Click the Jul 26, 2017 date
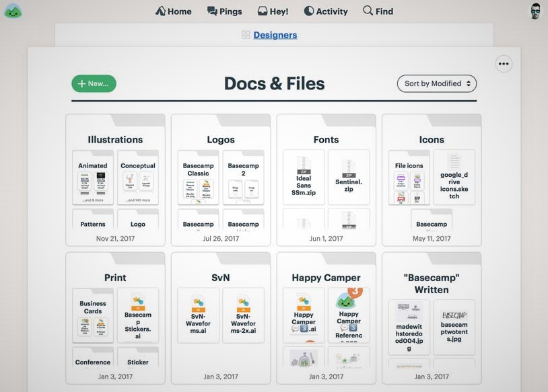This screenshot has height=392, width=548. 221,239
